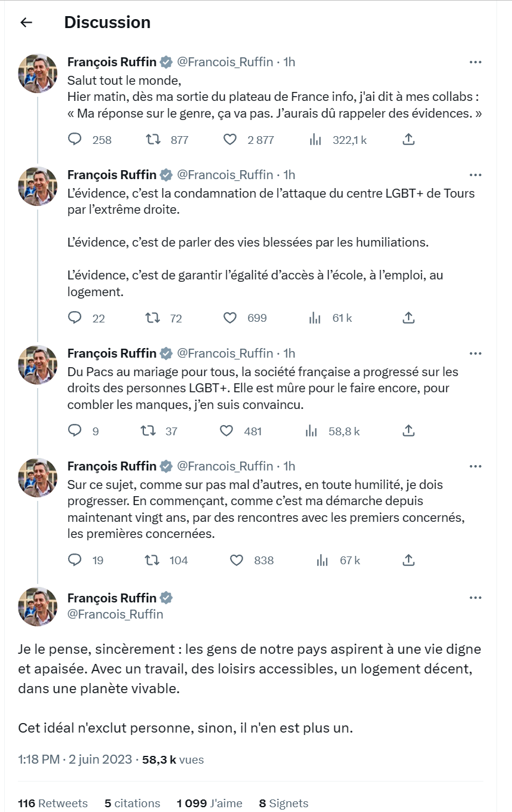512x812 pixels.
Task: Like the 'Sur ce sujet' tweet
Action: coord(237,560)
